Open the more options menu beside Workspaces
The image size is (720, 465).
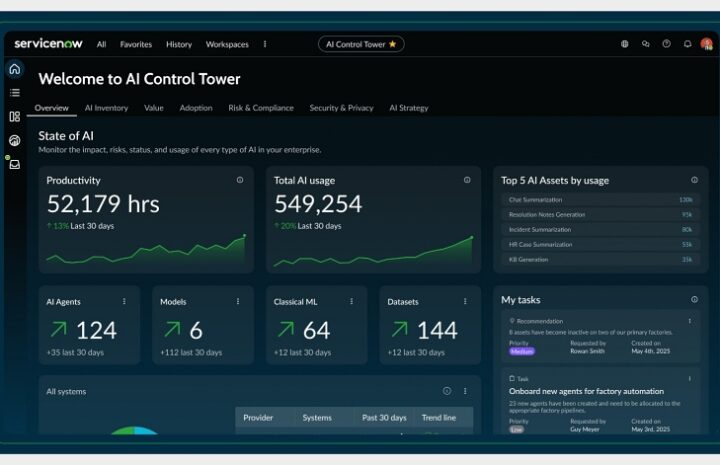coord(265,44)
